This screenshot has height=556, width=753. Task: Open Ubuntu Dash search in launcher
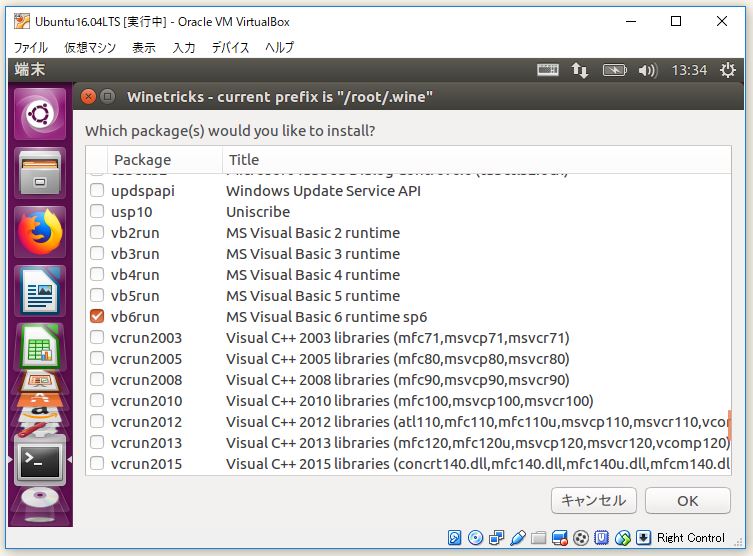[x=40, y=114]
